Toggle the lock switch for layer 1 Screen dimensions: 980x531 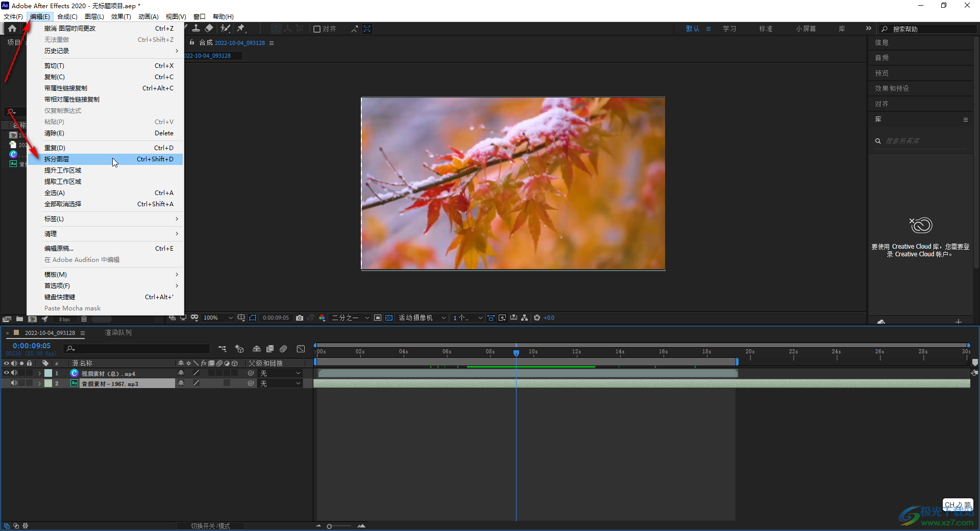30,373
